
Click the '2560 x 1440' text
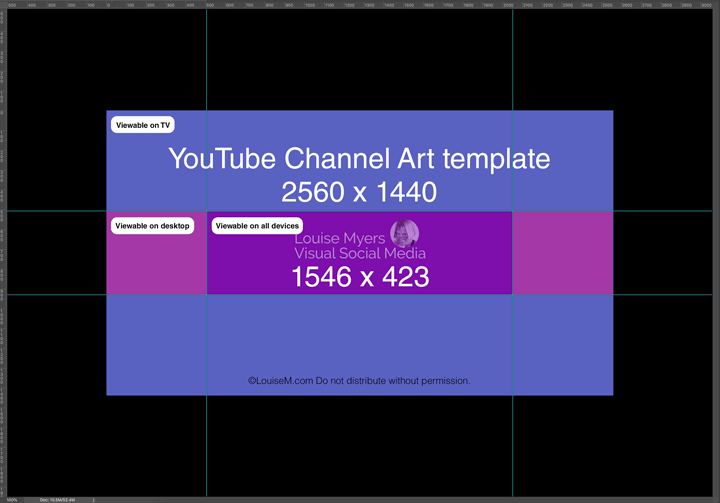pyautogui.click(x=359, y=192)
